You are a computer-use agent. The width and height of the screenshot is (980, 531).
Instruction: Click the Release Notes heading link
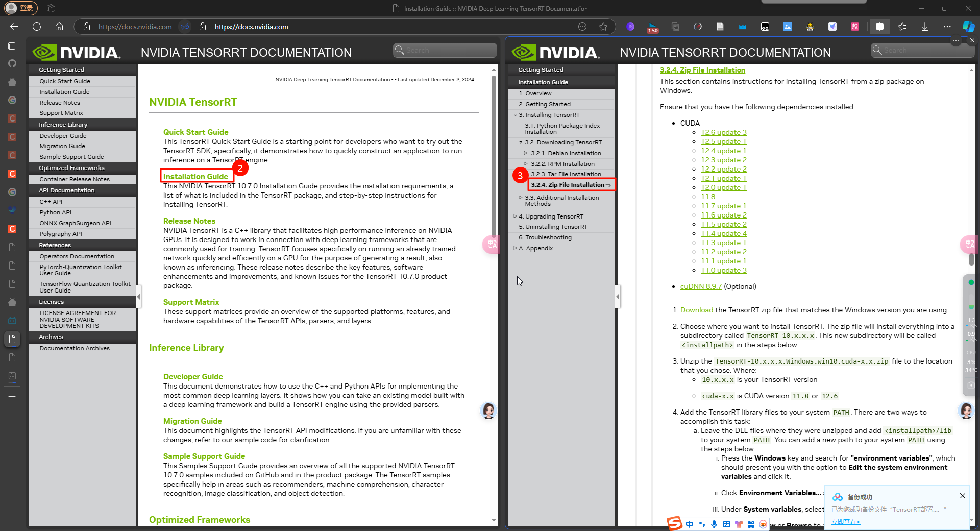(189, 221)
